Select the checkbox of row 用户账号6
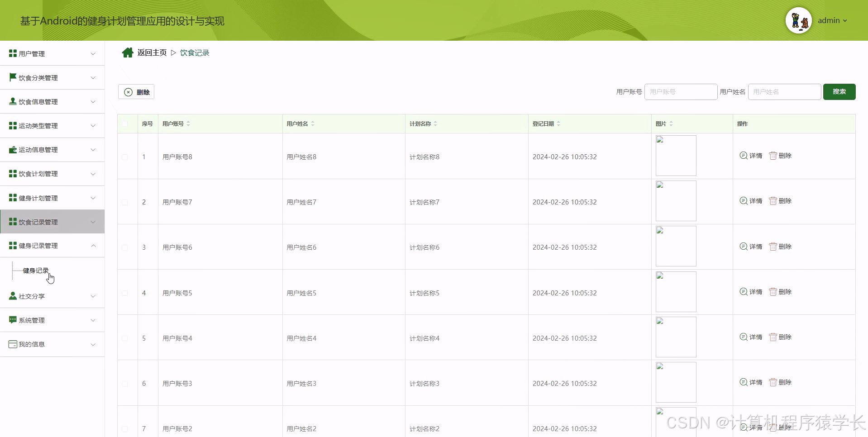This screenshot has height=437, width=868. [x=125, y=247]
